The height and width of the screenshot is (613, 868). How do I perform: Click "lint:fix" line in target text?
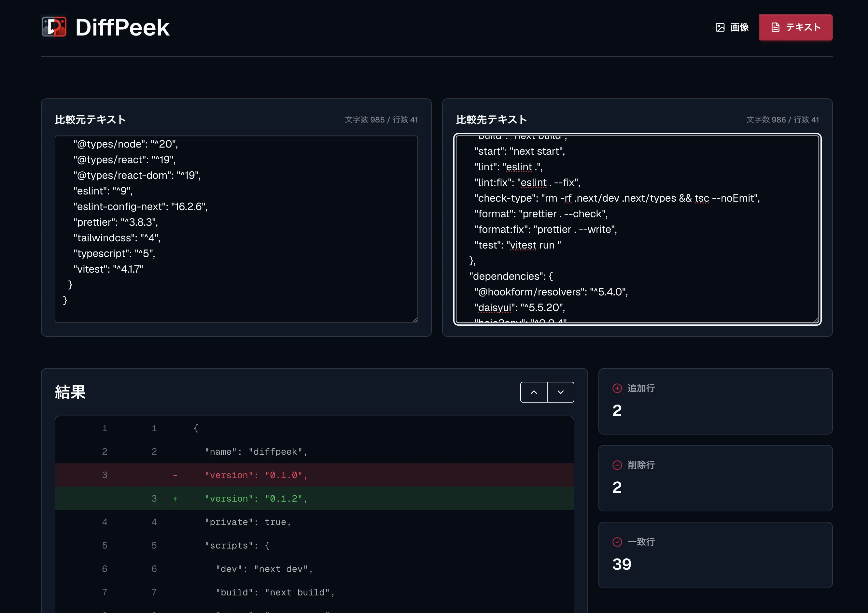pyautogui.click(x=527, y=182)
